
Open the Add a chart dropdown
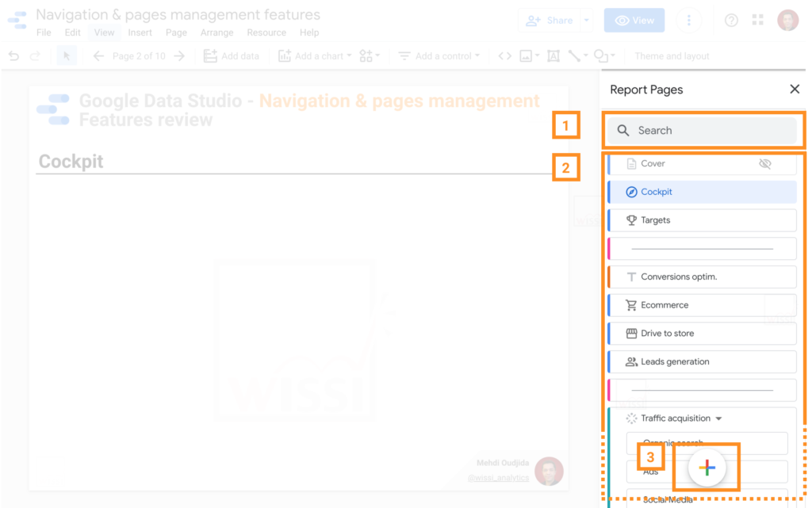(x=315, y=55)
